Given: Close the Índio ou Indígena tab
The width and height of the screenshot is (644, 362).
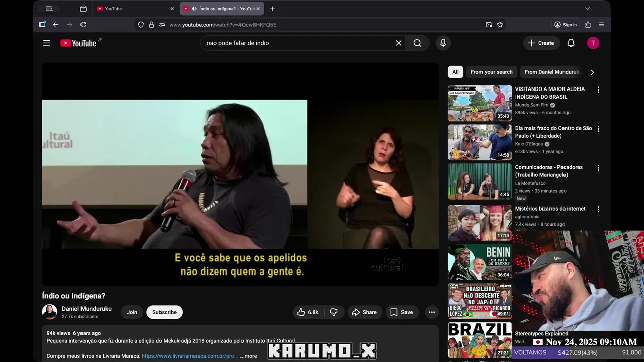Looking at the screenshot, I should [x=258, y=9].
